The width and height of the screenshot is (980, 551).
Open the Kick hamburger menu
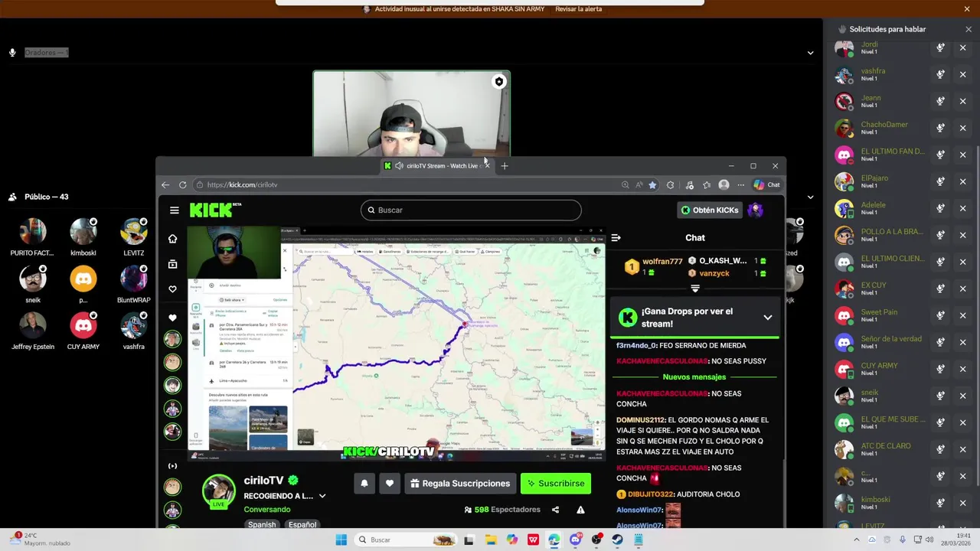pyautogui.click(x=175, y=210)
